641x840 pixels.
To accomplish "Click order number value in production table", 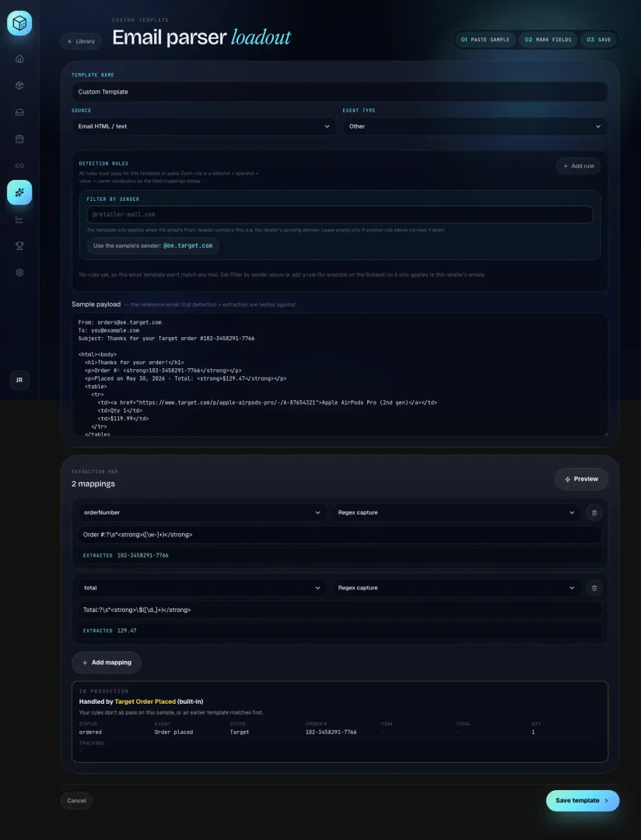I will [331, 733].
